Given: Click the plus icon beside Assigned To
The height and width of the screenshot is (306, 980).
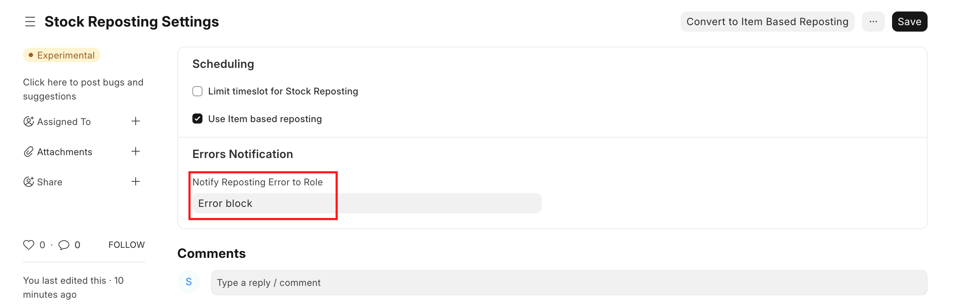Looking at the screenshot, I should (135, 121).
